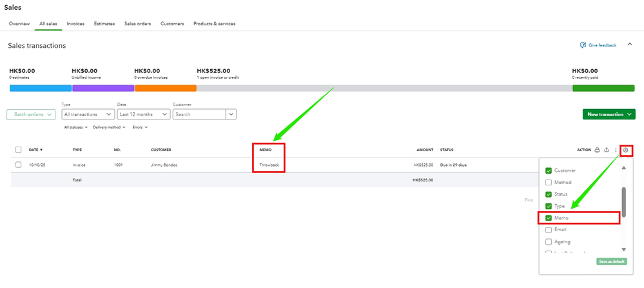Click the TYPE column header

77,150
